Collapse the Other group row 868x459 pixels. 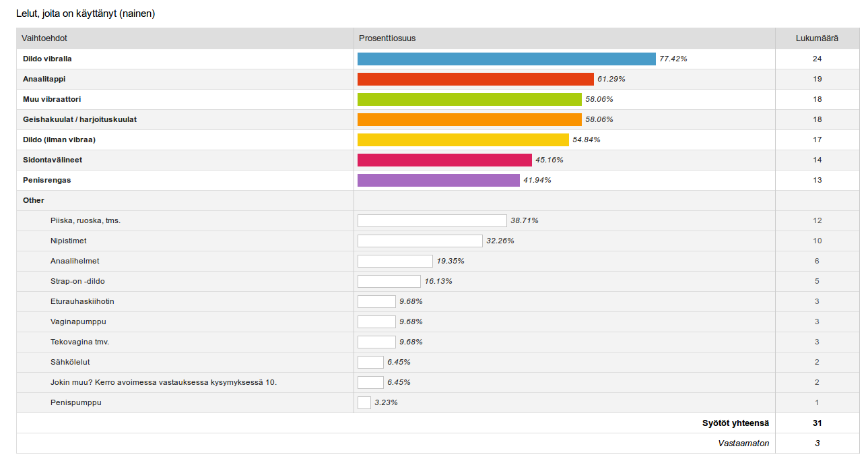34,200
